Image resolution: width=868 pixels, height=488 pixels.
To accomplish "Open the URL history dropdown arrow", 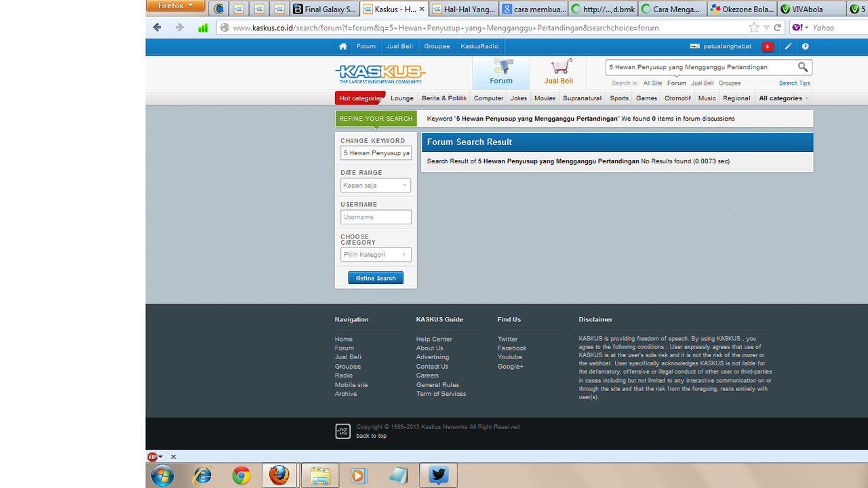I will (x=766, y=28).
